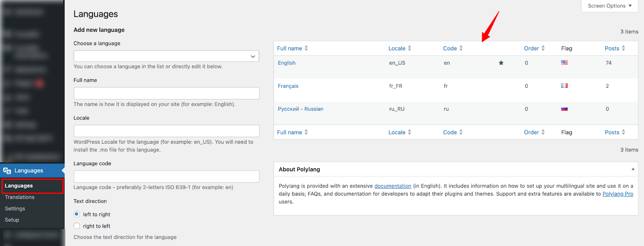Click the 'fr' code cell
Screen dimensions: 644x246
tap(446, 86)
